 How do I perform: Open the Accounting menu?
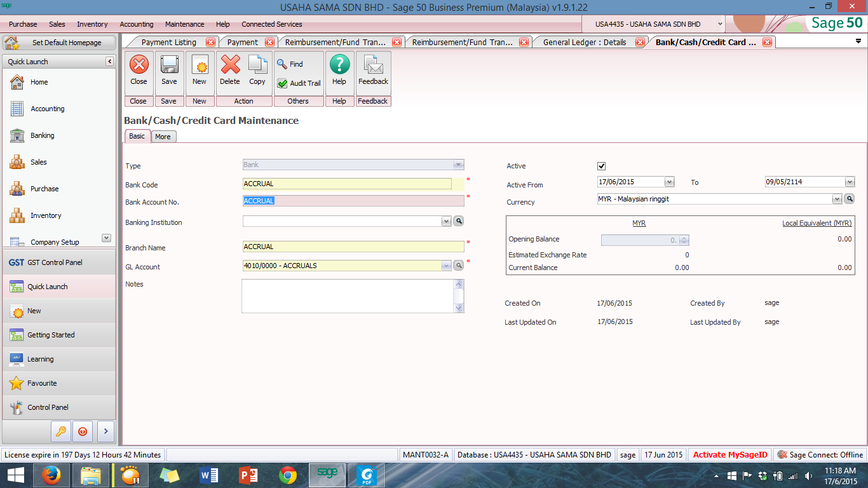point(137,24)
